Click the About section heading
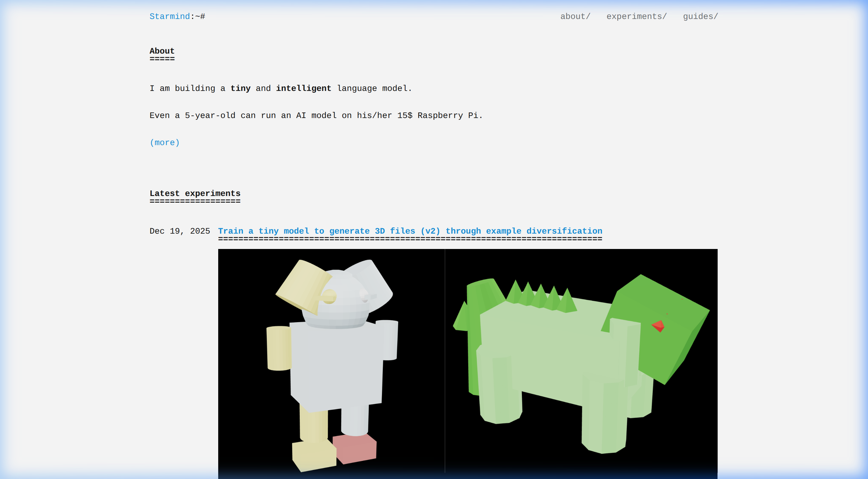Image resolution: width=868 pixels, height=479 pixels. 162,51
